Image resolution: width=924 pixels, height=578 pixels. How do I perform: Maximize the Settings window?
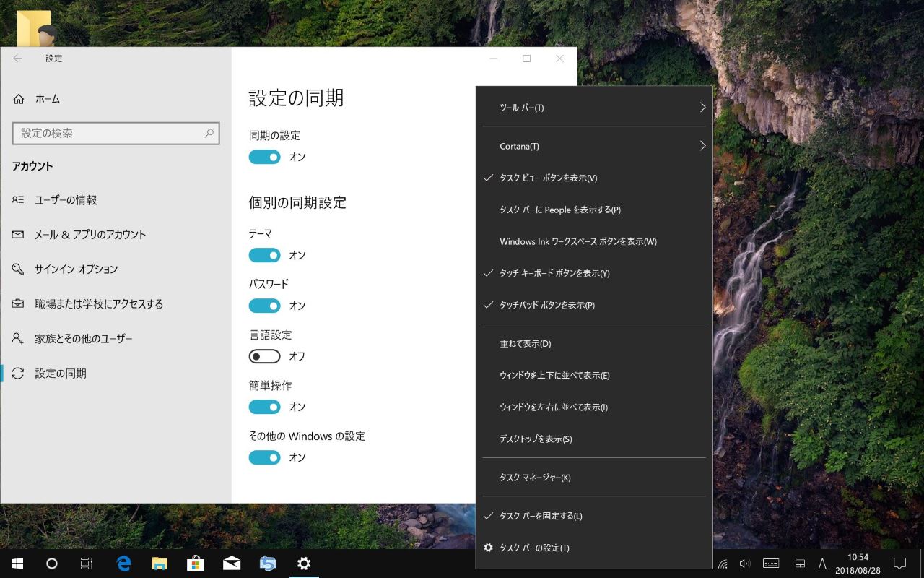click(527, 59)
